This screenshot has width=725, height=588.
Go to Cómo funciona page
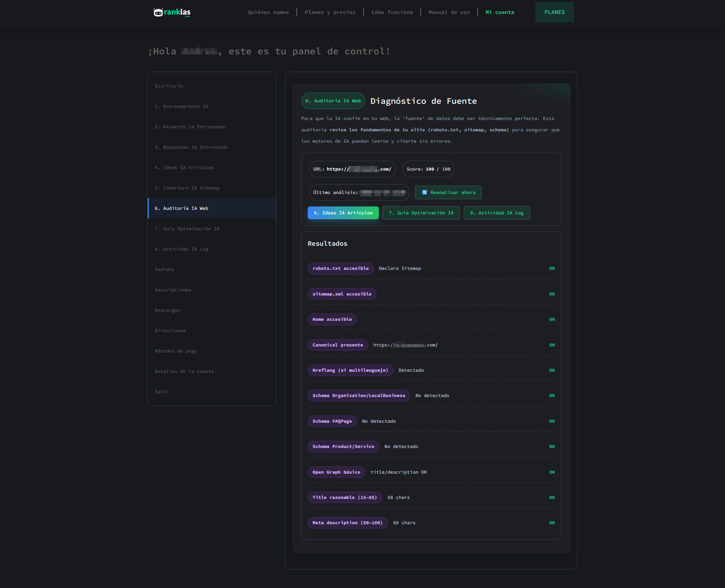pos(392,12)
